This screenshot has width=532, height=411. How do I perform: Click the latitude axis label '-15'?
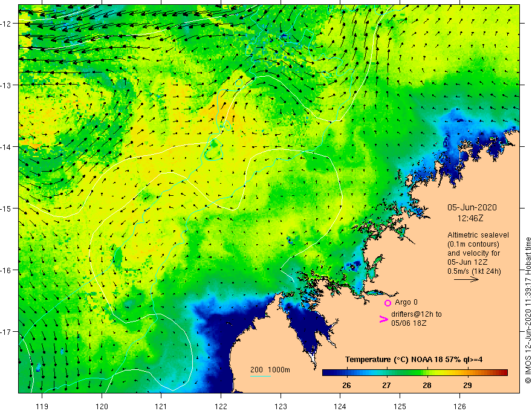pyautogui.click(x=7, y=208)
